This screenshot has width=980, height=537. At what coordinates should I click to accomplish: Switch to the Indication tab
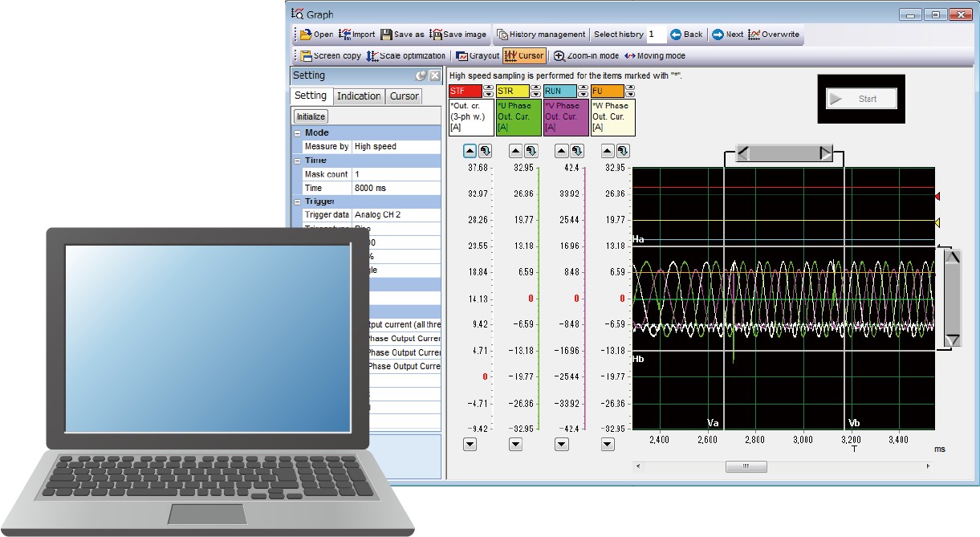(359, 96)
